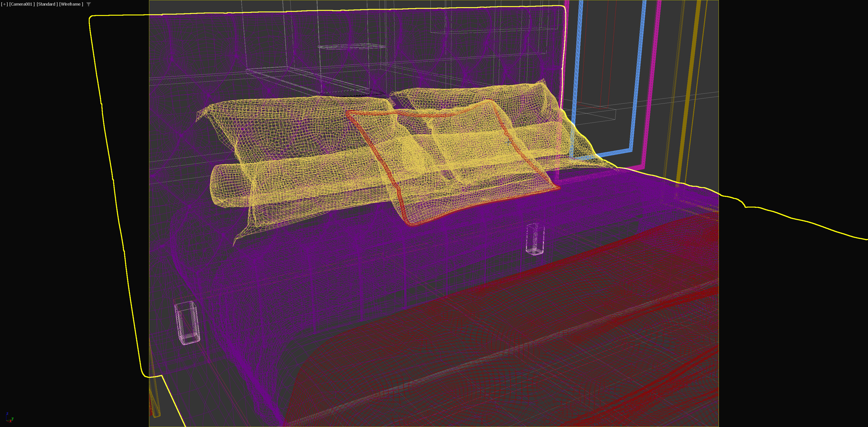This screenshot has height=427, width=868.
Task: Select the small glass wireframe on mattress
Action: pos(535,238)
